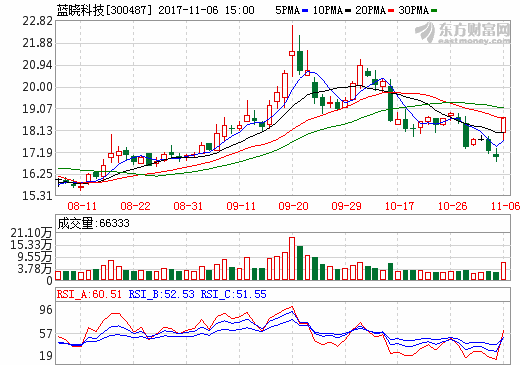Click the 18.13 price axis label
The height and width of the screenshot is (365, 520).
click(37, 131)
